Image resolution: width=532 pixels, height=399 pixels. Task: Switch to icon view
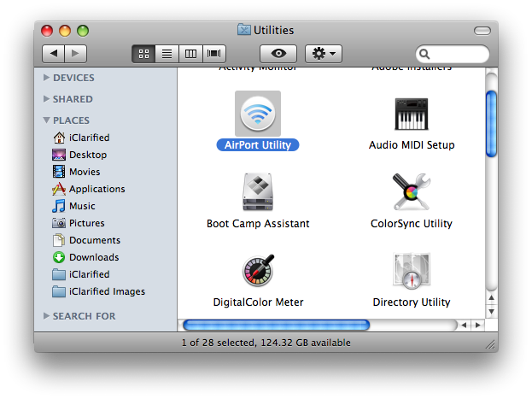click(x=143, y=54)
